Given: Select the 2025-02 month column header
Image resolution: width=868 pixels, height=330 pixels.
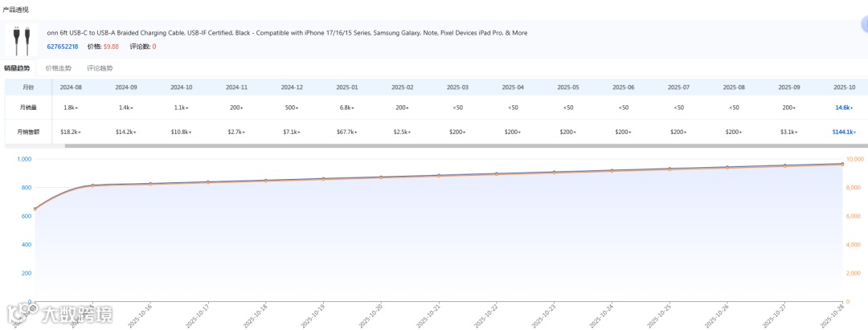Looking at the screenshot, I should coord(403,88).
